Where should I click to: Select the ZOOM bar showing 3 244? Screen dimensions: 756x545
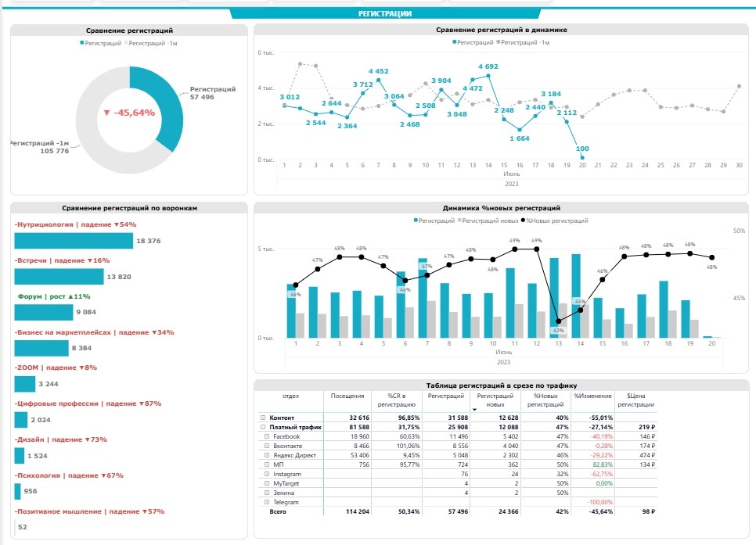point(24,384)
